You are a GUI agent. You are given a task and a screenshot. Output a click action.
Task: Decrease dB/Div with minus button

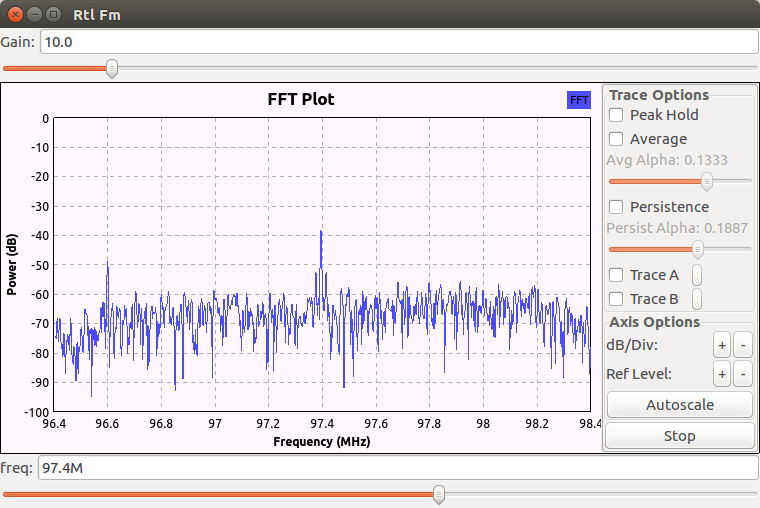(743, 345)
